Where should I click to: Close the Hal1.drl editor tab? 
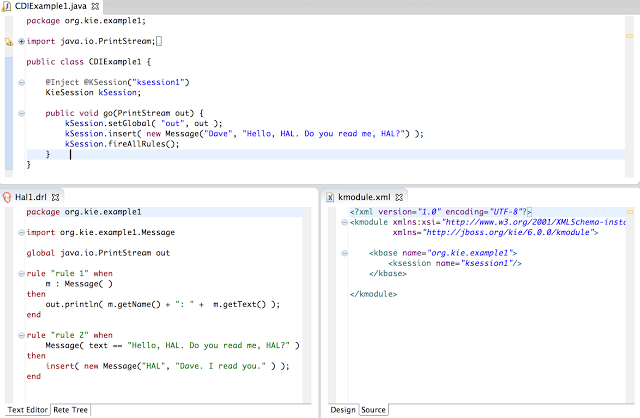tap(57, 198)
